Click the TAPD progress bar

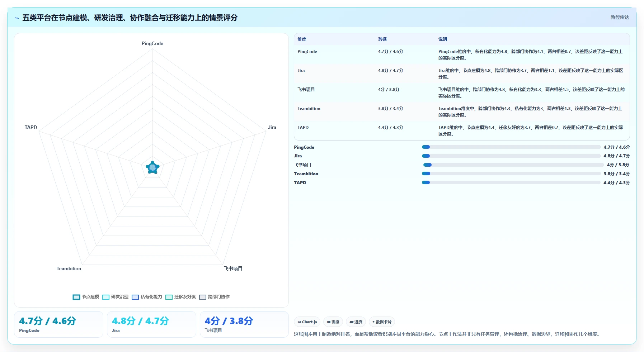[x=511, y=182]
